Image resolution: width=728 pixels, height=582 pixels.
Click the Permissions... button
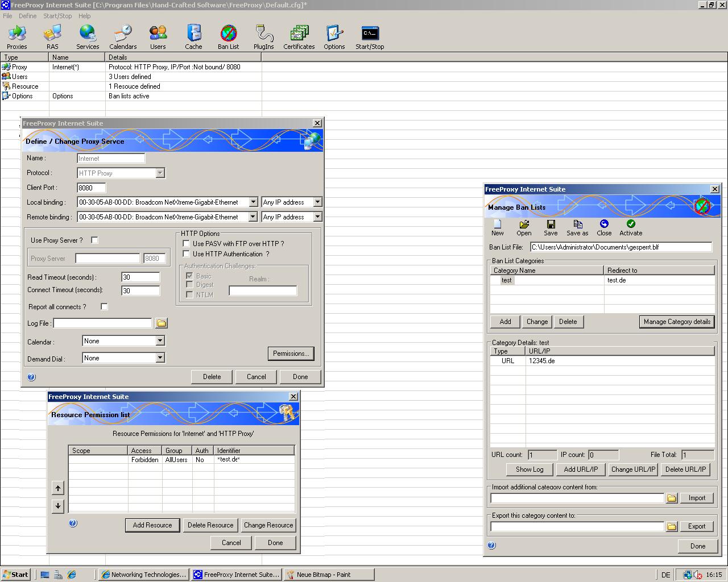291,354
